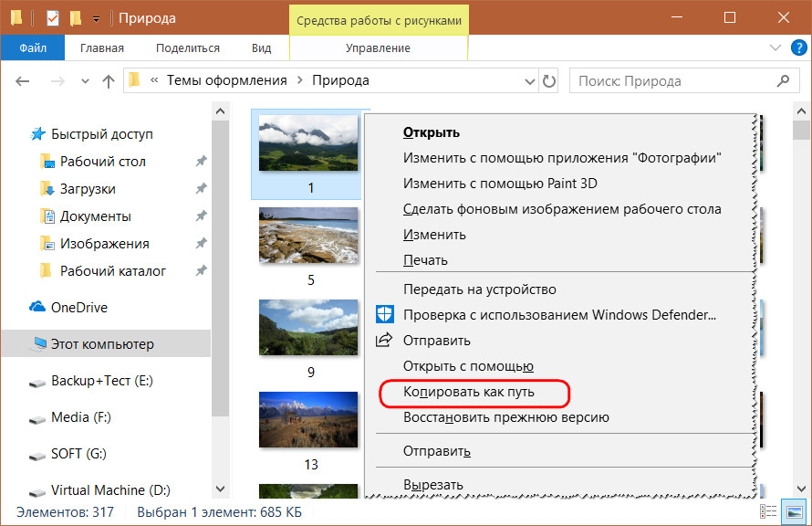Expand the address bar history dropdown
This screenshot has width=812, height=526.
point(530,81)
